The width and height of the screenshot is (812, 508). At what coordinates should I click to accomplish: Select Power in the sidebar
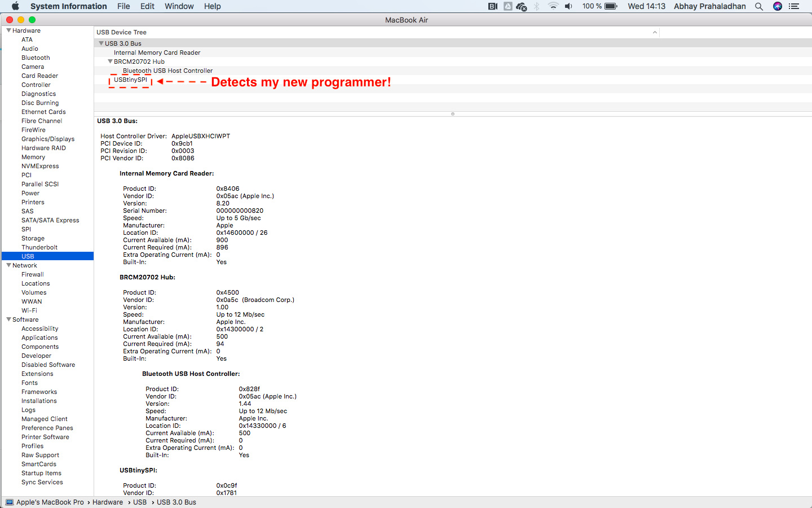[30, 193]
